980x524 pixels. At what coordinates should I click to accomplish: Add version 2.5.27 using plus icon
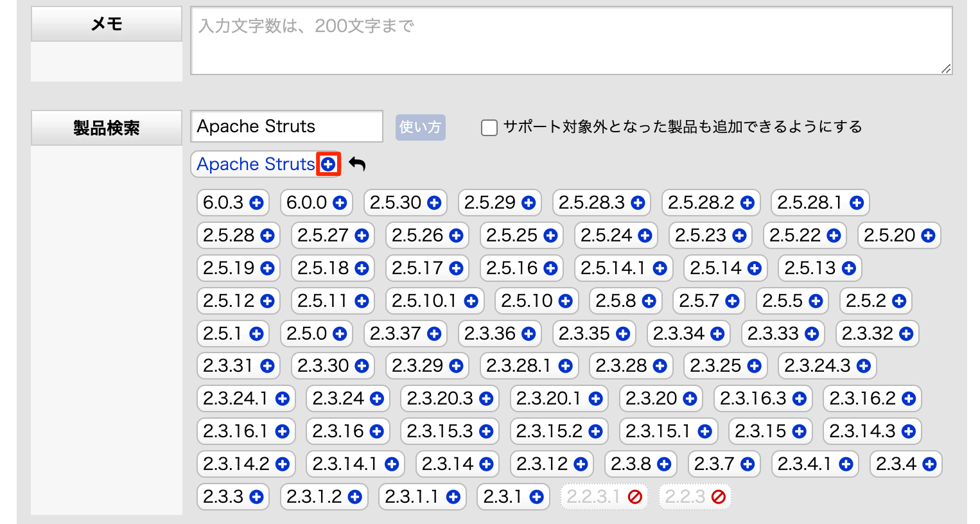pyautogui.click(x=362, y=236)
